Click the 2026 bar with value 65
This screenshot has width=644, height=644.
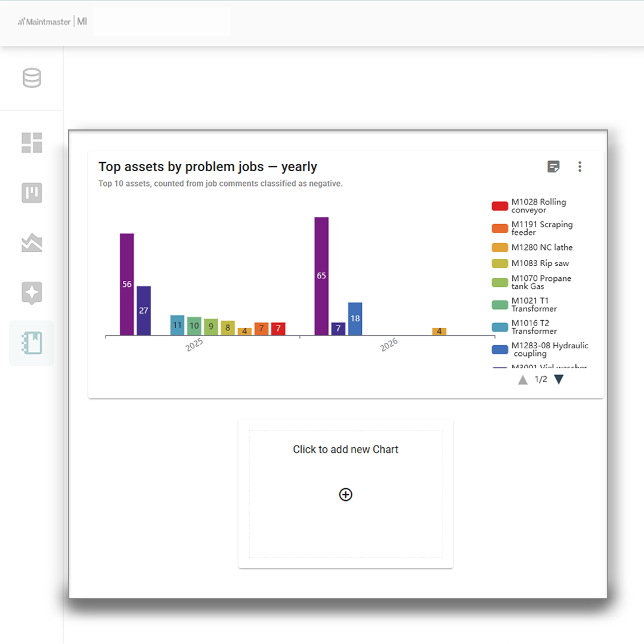tap(321, 276)
